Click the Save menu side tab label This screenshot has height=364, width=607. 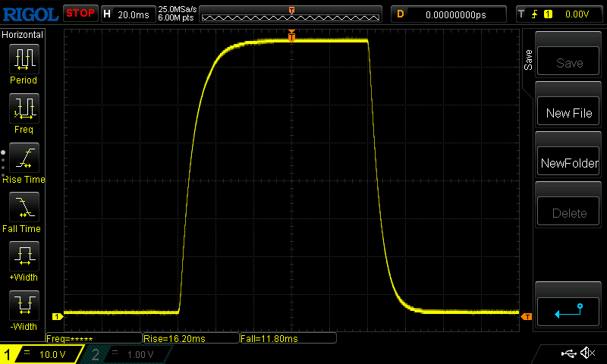point(528,60)
